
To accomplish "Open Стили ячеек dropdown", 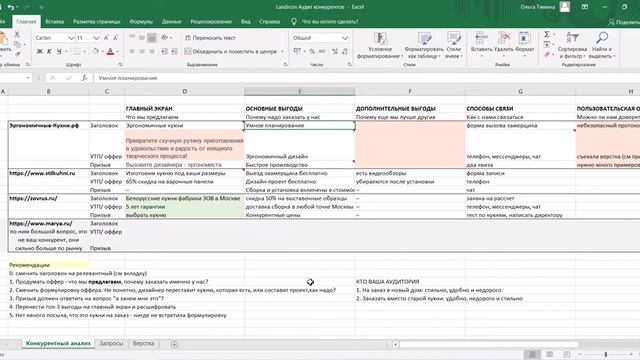I will click(x=453, y=45).
